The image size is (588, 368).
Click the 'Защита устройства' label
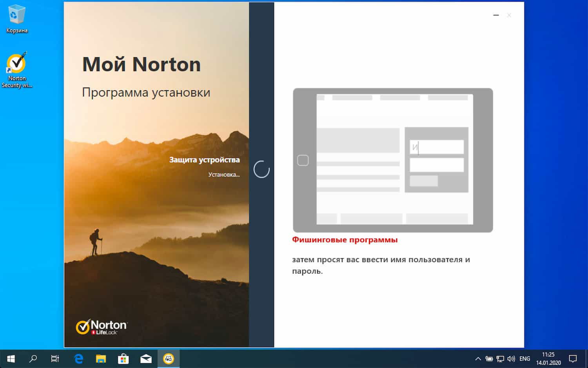click(x=204, y=160)
